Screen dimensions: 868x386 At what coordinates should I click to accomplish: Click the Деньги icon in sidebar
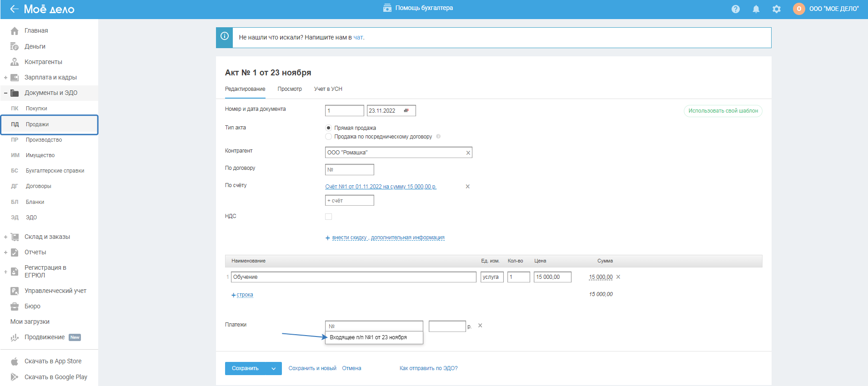15,46
